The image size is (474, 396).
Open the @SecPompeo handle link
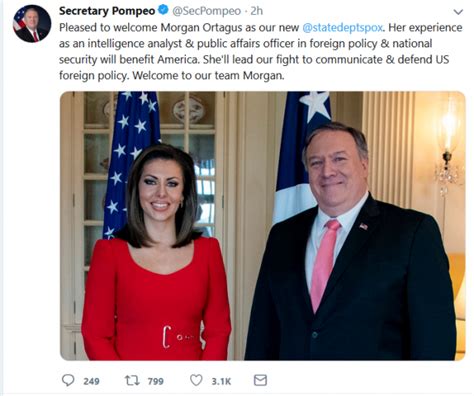(x=206, y=11)
